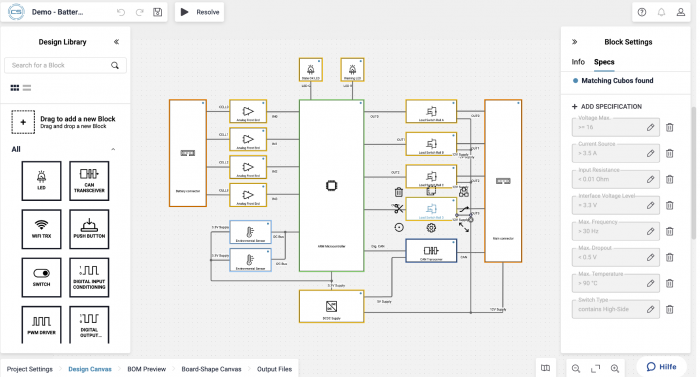The width and height of the screenshot is (700, 377).
Task: Collapse the Design Library panel
Action: pyautogui.click(x=116, y=42)
